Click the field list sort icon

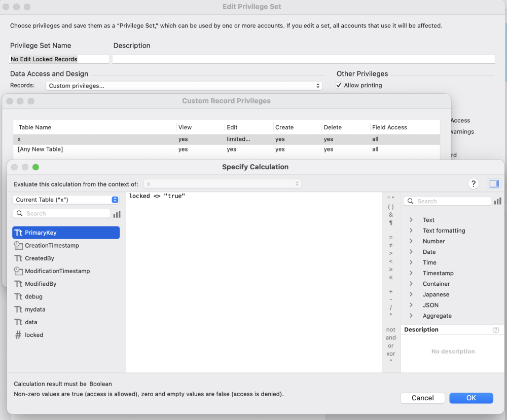pos(117,214)
